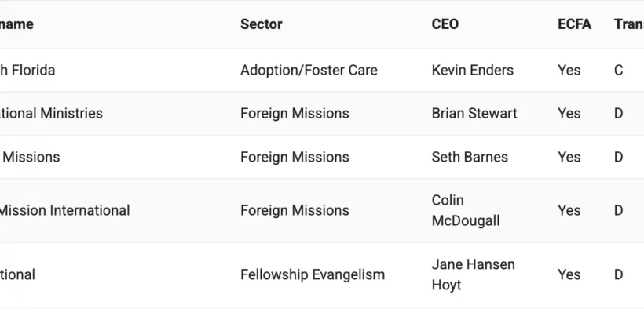Click the CEO column header
644x309 pixels.
coord(445,24)
